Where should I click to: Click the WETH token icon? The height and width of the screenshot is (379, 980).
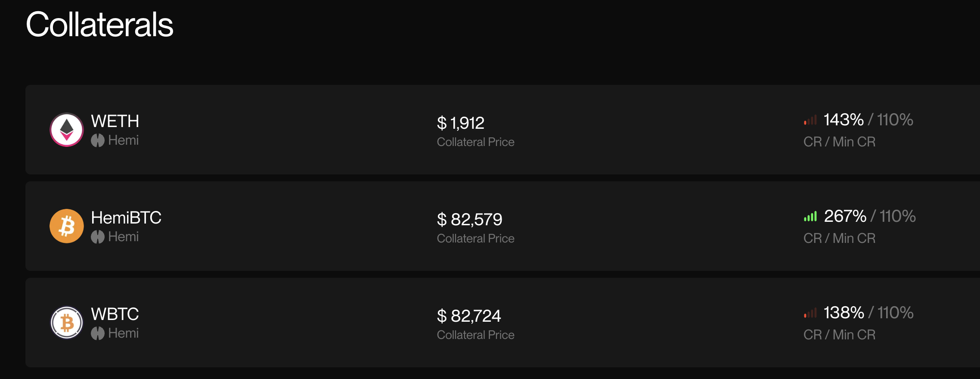point(67,130)
